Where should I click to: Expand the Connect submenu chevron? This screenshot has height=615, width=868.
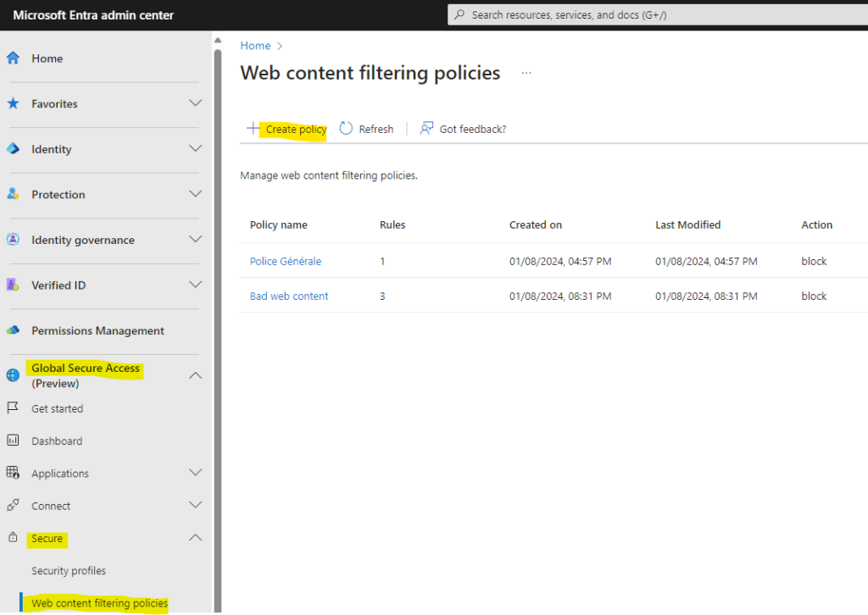click(x=196, y=504)
